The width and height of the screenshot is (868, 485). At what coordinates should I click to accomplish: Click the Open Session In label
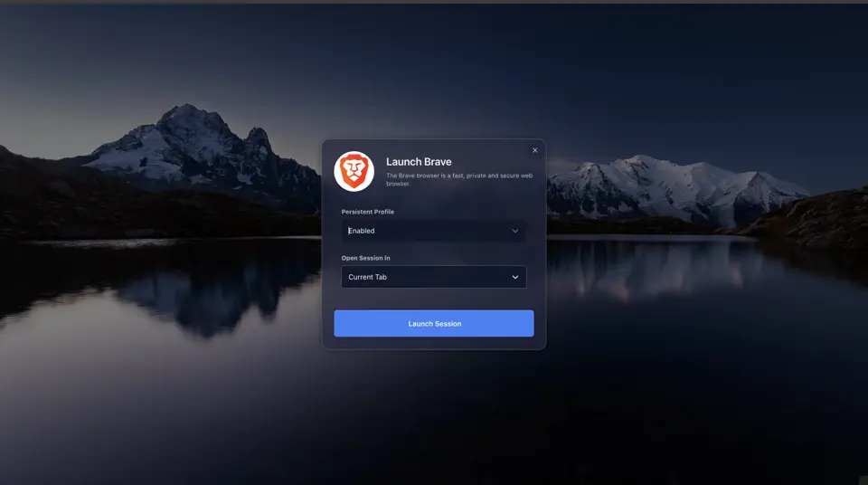coord(365,258)
